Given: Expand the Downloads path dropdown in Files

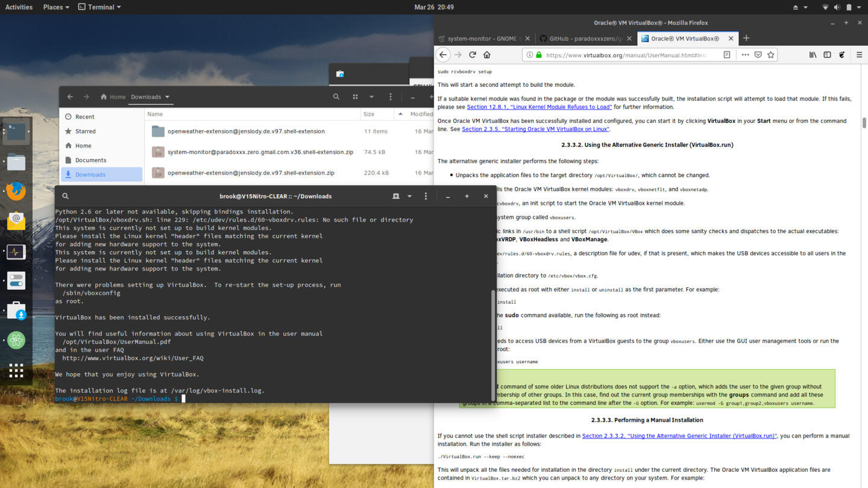Looking at the screenshot, I should 167,97.
